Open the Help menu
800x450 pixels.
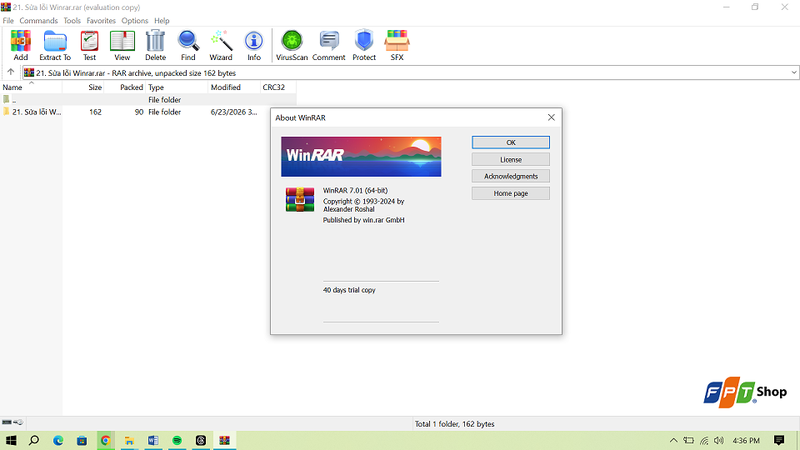coord(162,20)
